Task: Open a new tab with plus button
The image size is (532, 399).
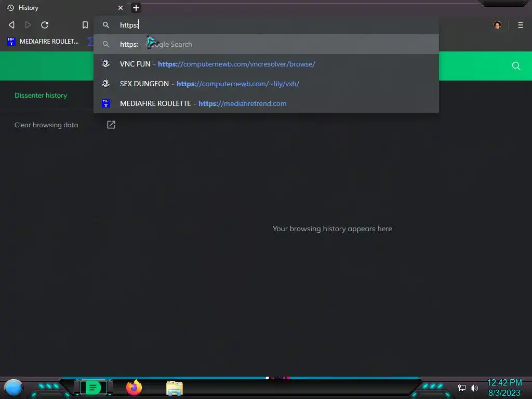Action: tap(136, 8)
